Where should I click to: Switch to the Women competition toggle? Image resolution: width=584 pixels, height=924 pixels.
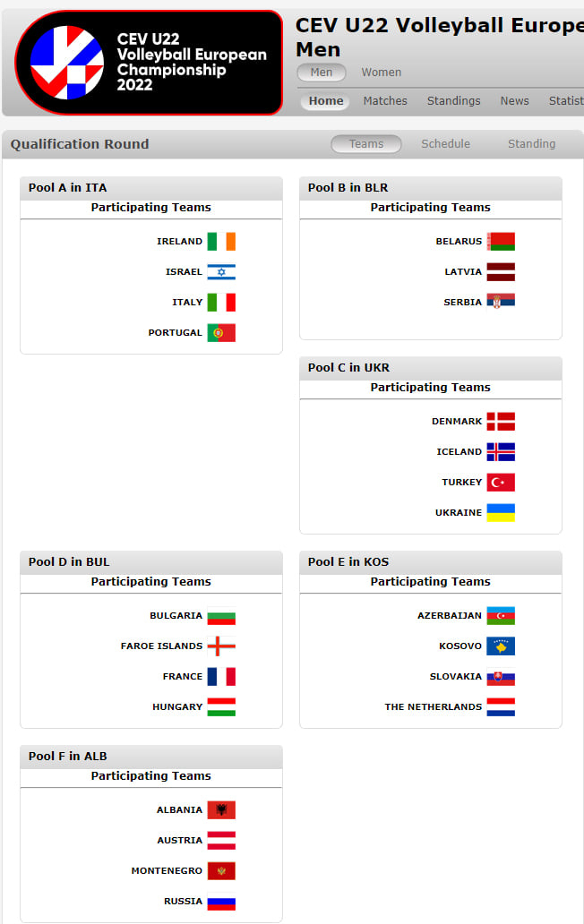point(382,73)
